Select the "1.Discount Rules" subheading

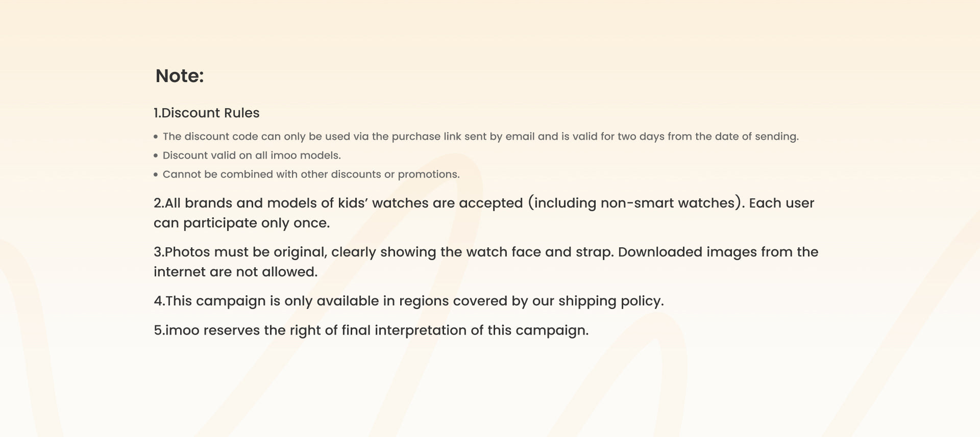pos(207,113)
